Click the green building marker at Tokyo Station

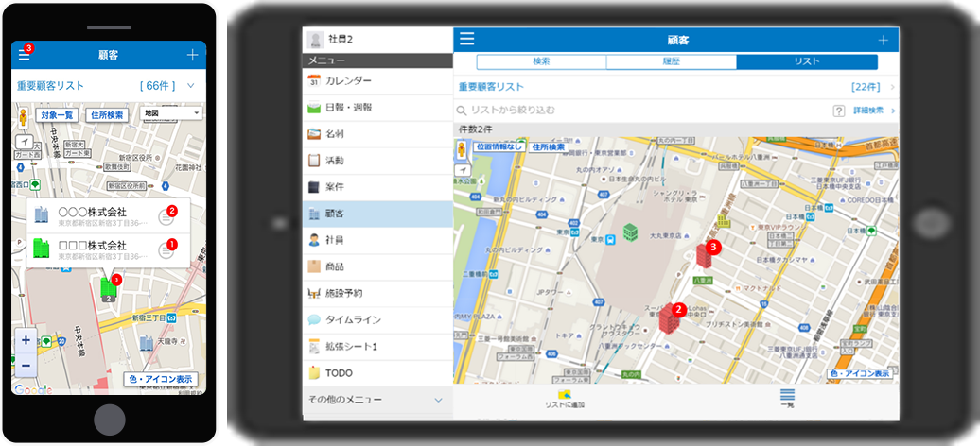[630, 233]
